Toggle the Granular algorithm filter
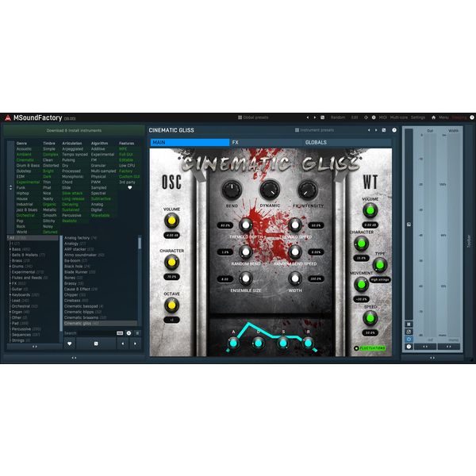 coord(98,166)
